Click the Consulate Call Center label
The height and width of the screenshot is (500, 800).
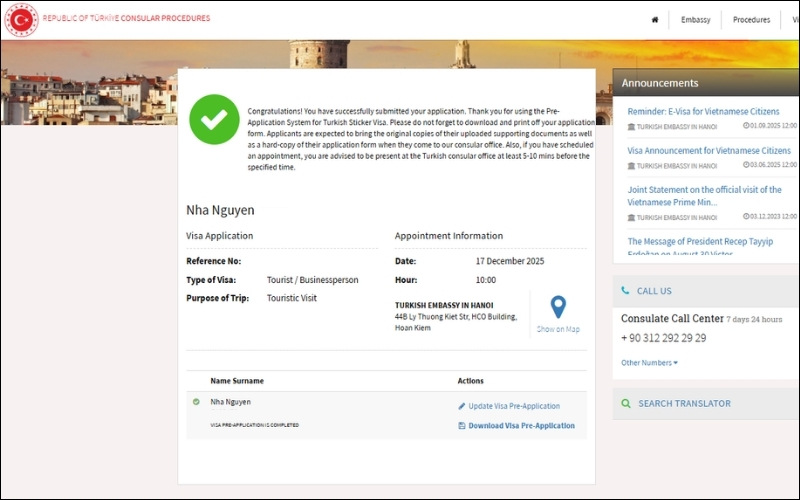click(672, 318)
